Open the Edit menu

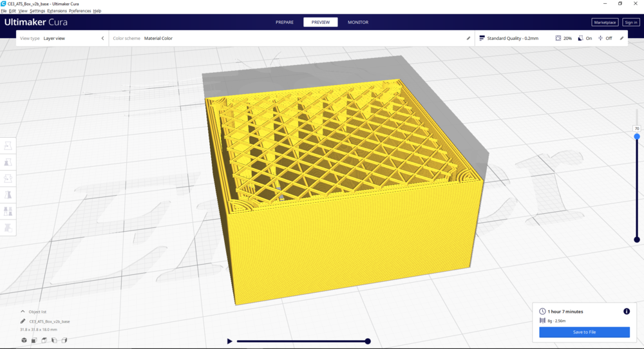12,11
